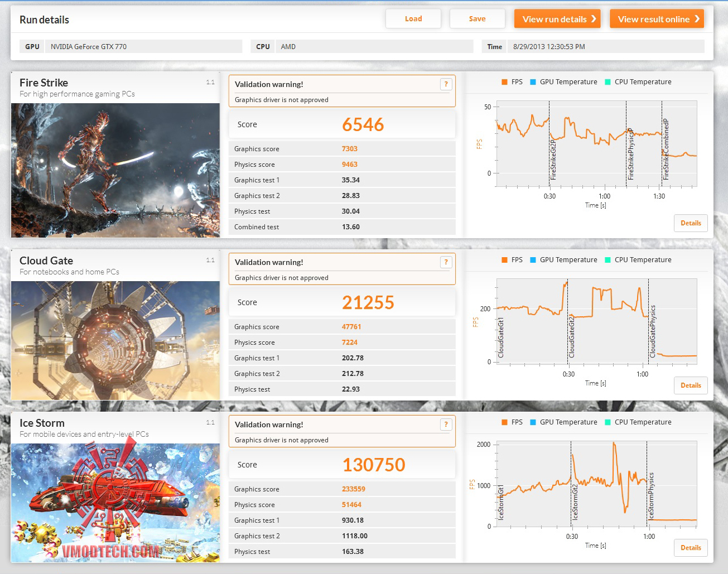Click FireStrikeGt2P marker in Fire Strike chart
728x574 pixels.
coord(553,160)
